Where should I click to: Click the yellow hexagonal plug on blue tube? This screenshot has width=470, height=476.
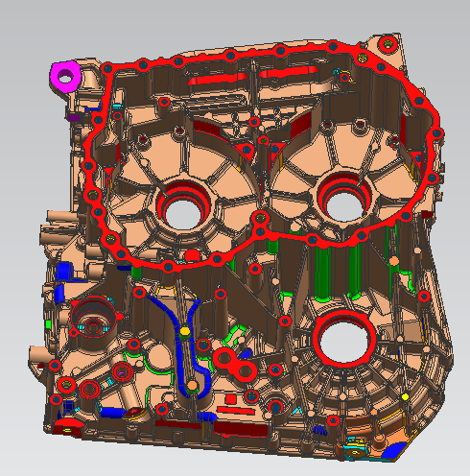point(185,331)
